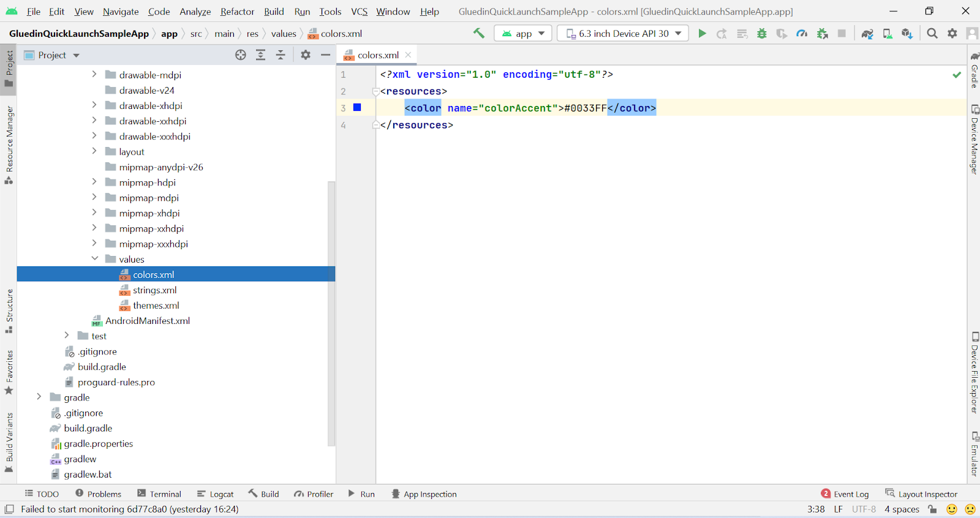
Task: Collapse the values folder
Action: 94,259
